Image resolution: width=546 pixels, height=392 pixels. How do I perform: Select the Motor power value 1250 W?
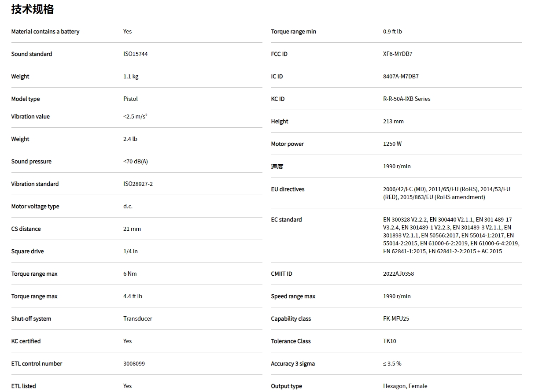click(x=392, y=144)
